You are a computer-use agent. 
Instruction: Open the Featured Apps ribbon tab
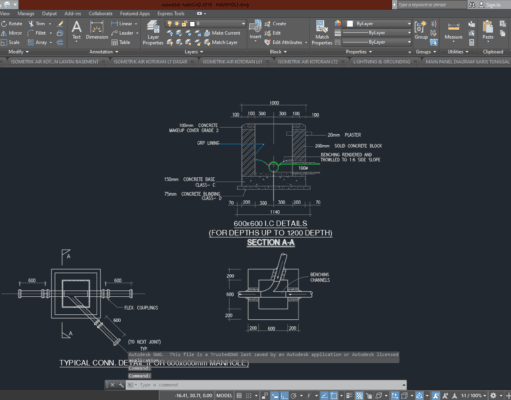click(x=135, y=14)
